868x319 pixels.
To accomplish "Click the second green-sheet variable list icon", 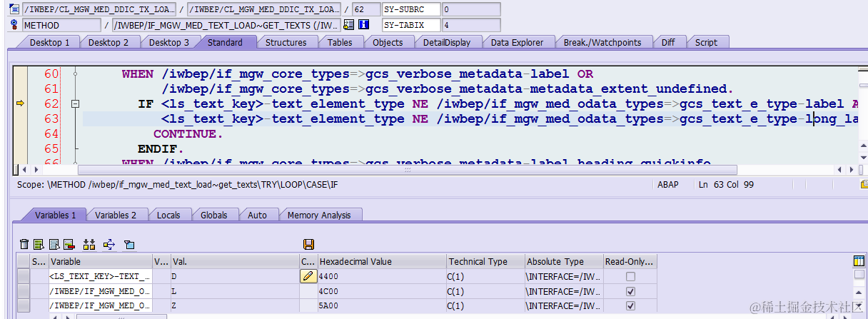I will [x=54, y=245].
